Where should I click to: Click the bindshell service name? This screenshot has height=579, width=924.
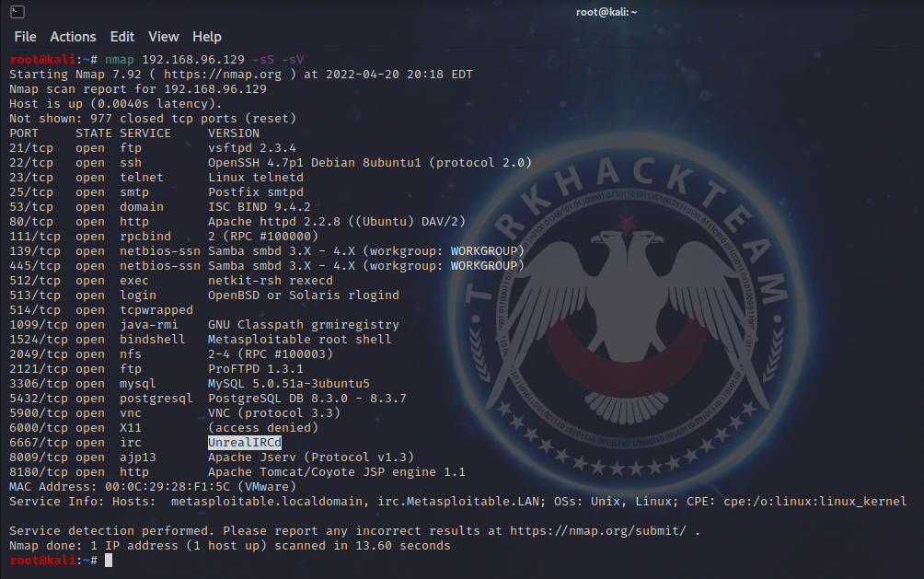click(153, 340)
